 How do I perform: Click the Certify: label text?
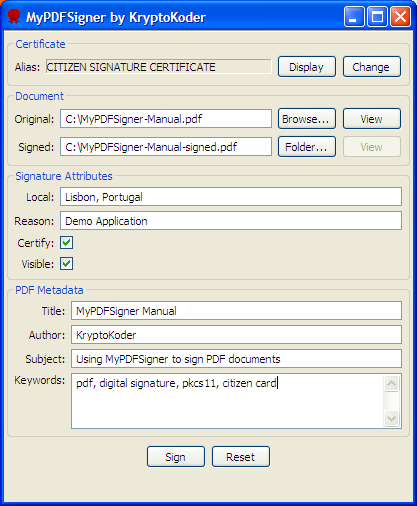click(36, 243)
